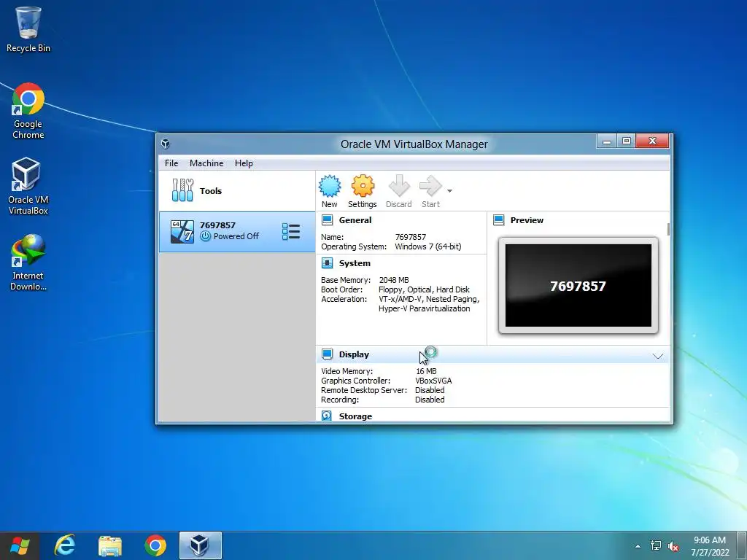The image size is (747, 560).
Task: Click the Preview panel heading
Action: tap(527, 220)
